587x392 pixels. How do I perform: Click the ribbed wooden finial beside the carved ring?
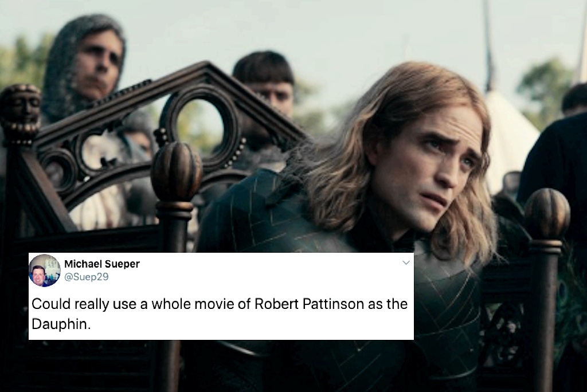tap(177, 176)
